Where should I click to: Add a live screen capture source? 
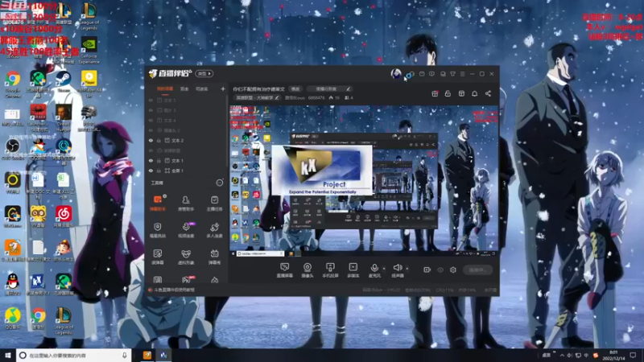[x=284, y=270]
